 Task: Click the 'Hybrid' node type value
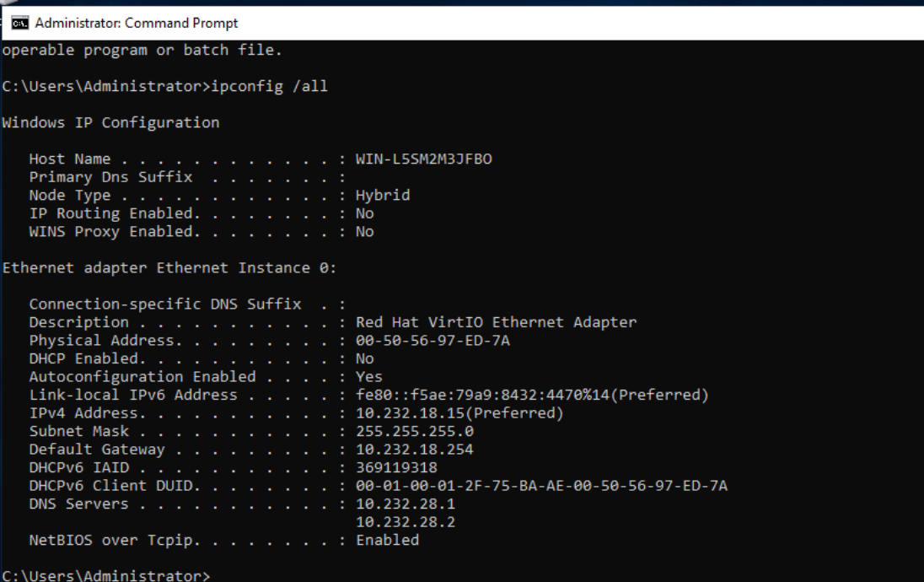(383, 195)
